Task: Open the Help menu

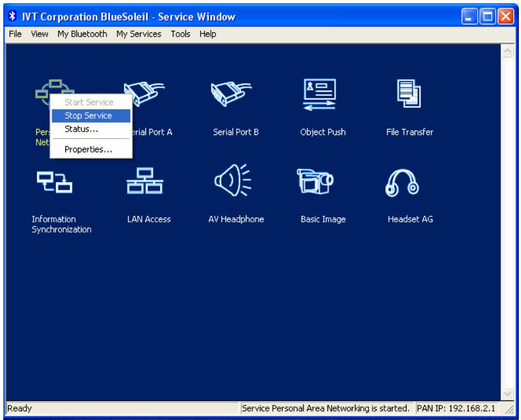Action: pyautogui.click(x=208, y=34)
